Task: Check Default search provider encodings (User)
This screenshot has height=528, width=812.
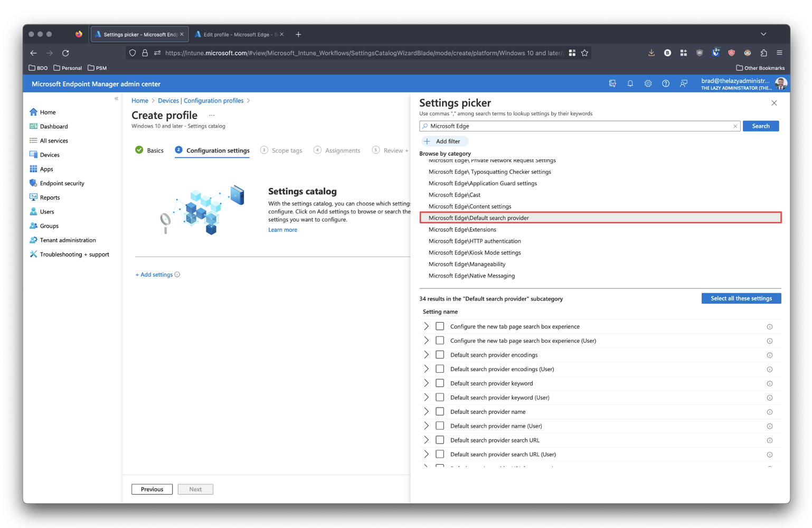Action: point(440,369)
